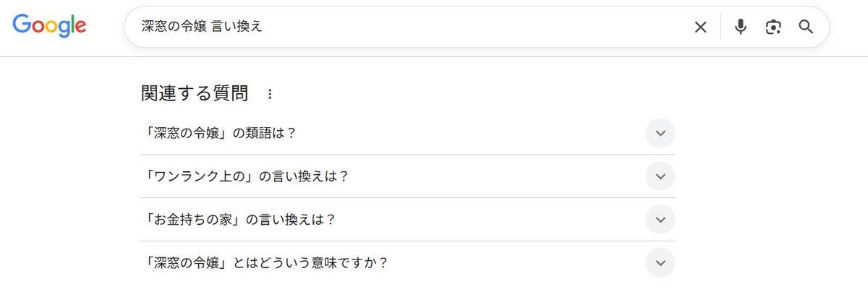Viewport: 868px width, 305px height.
Task: Expand the 「深窓の令嬢」とはどういう意味ですか？ chevron
Action: pos(660,263)
